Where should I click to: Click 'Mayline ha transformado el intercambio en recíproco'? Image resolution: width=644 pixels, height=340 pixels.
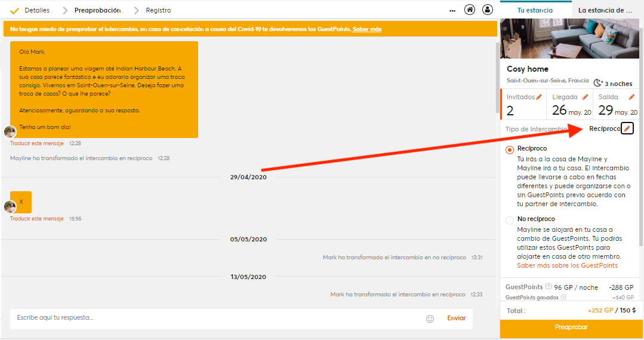tap(81, 158)
